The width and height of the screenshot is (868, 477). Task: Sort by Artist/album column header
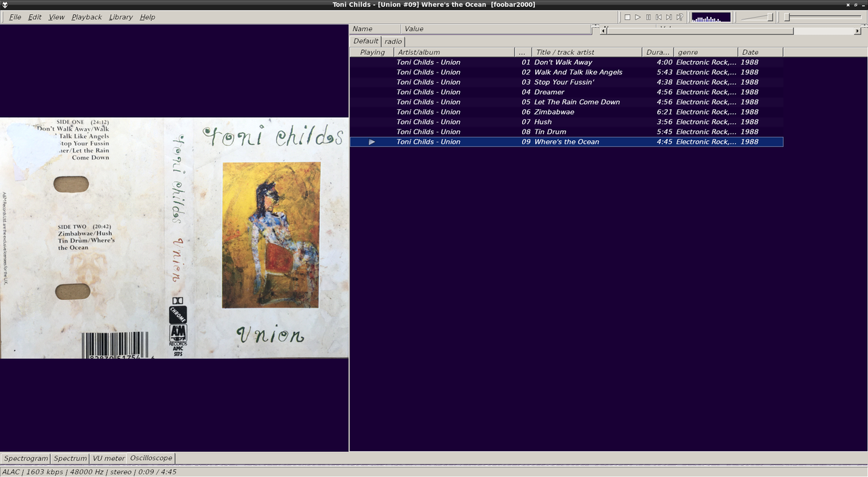pos(454,52)
